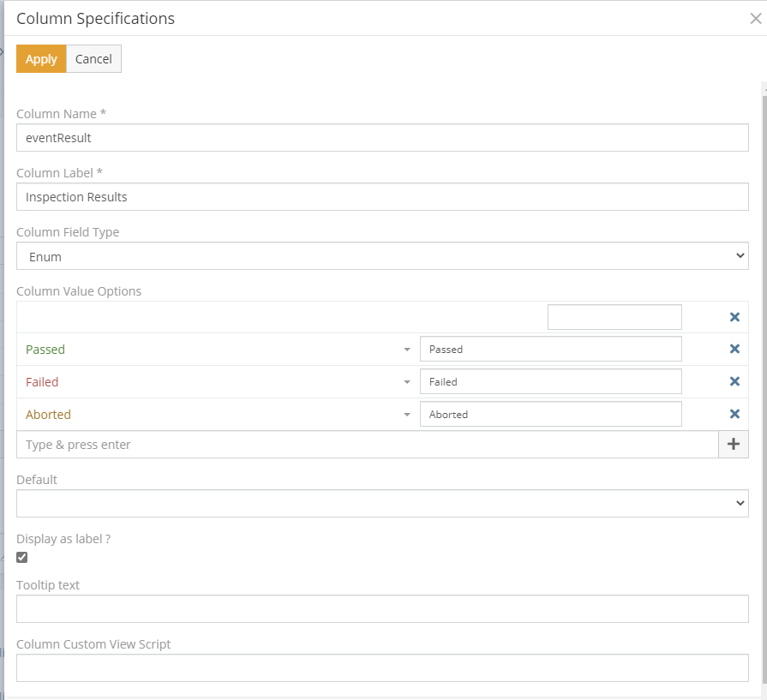
Task: Close the Column Specifications dialog
Action: tap(755, 18)
